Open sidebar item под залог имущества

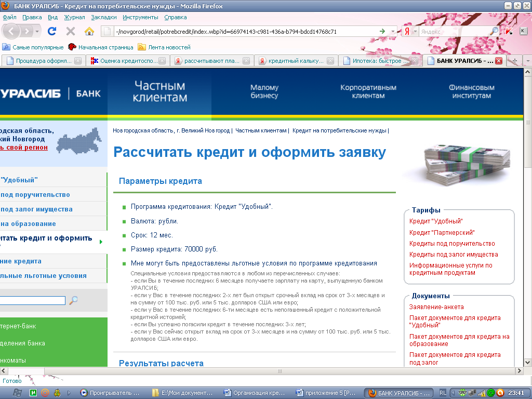(37, 209)
